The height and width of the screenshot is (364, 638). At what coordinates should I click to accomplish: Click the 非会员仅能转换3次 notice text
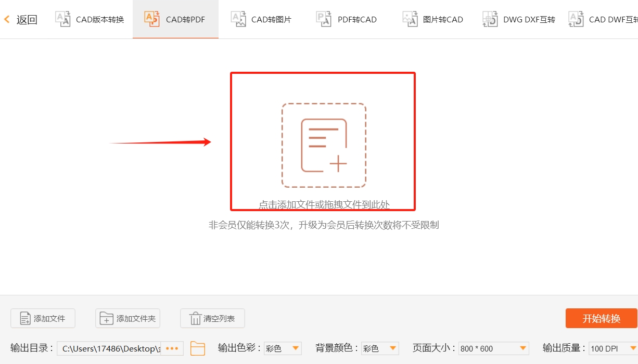pyautogui.click(x=324, y=225)
